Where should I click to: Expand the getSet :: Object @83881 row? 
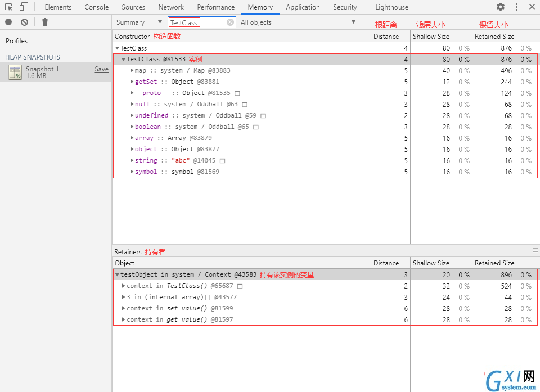click(132, 82)
